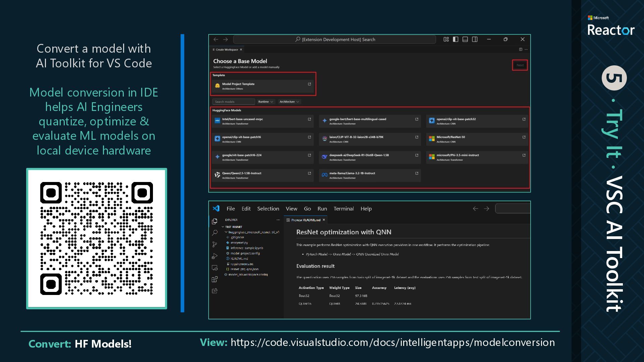Open the File menu
This screenshot has width=644, height=362.
click(231, 208)
